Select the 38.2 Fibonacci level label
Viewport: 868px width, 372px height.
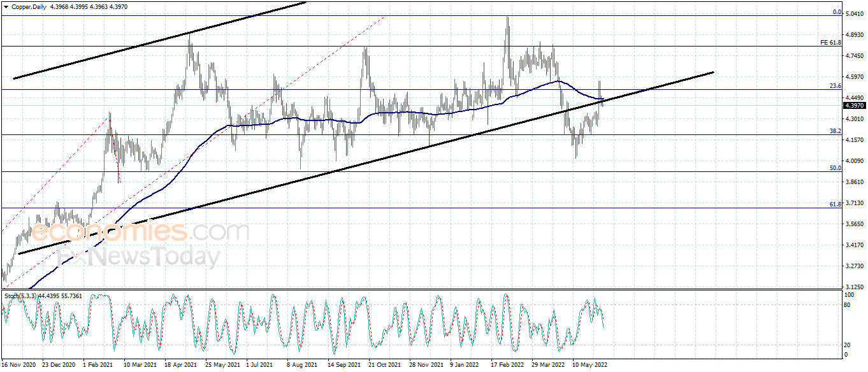pos(835,131)
